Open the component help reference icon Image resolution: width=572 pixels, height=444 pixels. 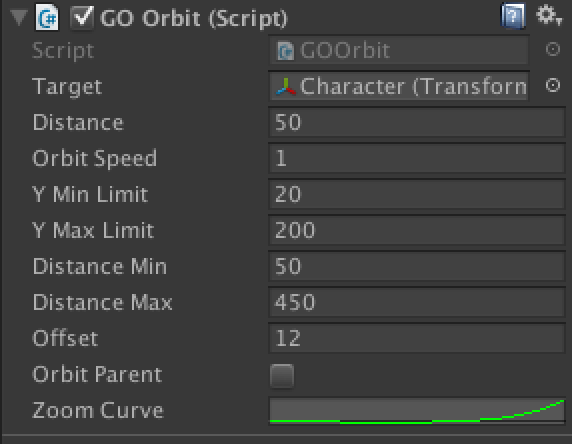[x=513, y=16]
